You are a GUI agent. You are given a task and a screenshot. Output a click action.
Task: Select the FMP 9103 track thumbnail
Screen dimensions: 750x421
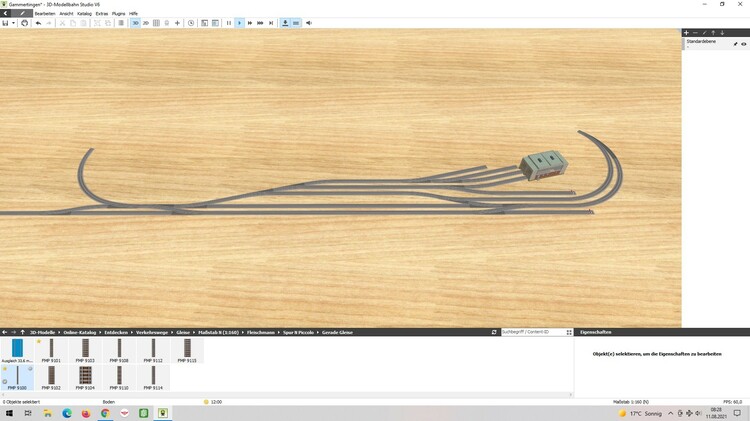coord(85,350)
